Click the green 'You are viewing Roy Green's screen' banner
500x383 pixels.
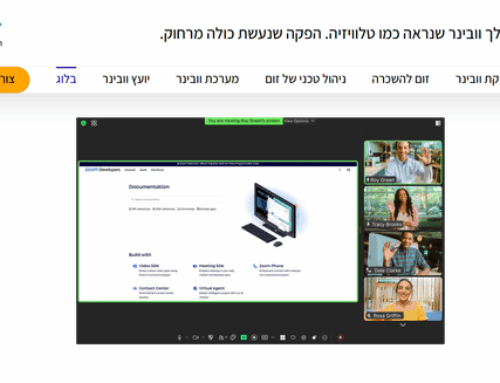[x=244, y=121]
